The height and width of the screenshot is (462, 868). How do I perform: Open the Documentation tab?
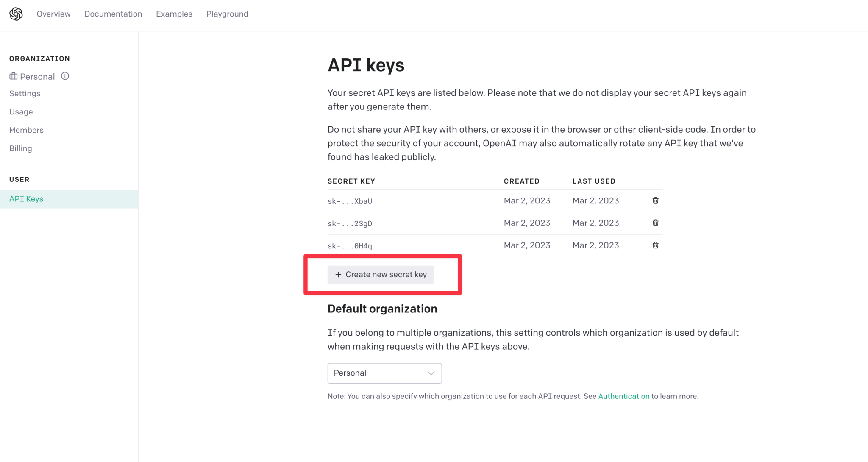(x=113, y=14)
